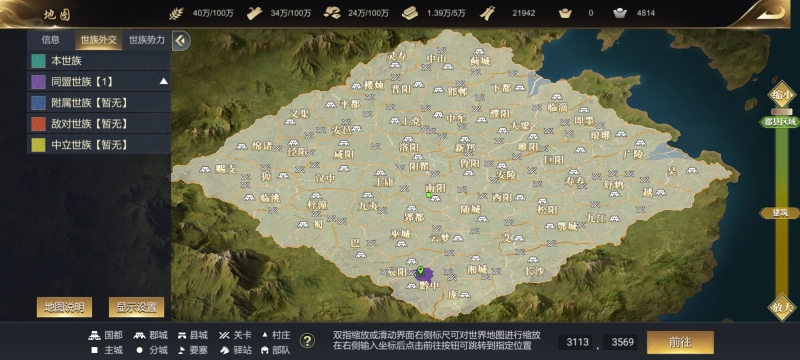Switch to the 信息 tab

[x=51, y=40]
